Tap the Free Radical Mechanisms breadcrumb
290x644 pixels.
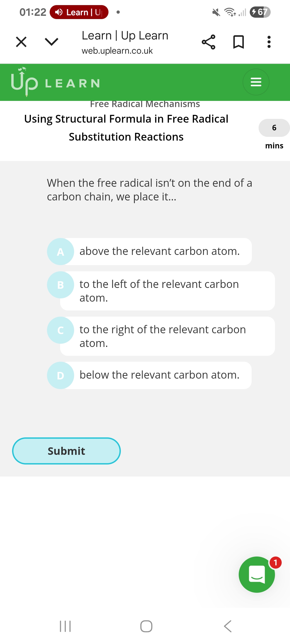(145, 104)
